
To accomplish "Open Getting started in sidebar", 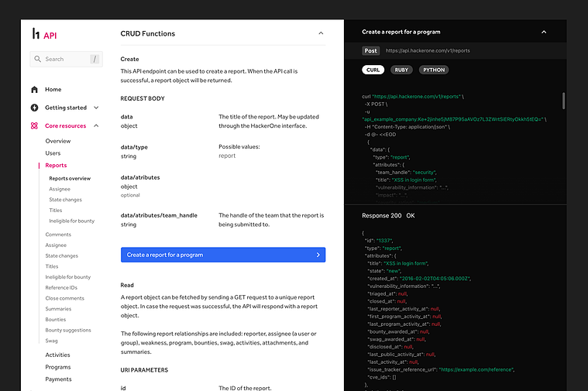I will [66, 108].
